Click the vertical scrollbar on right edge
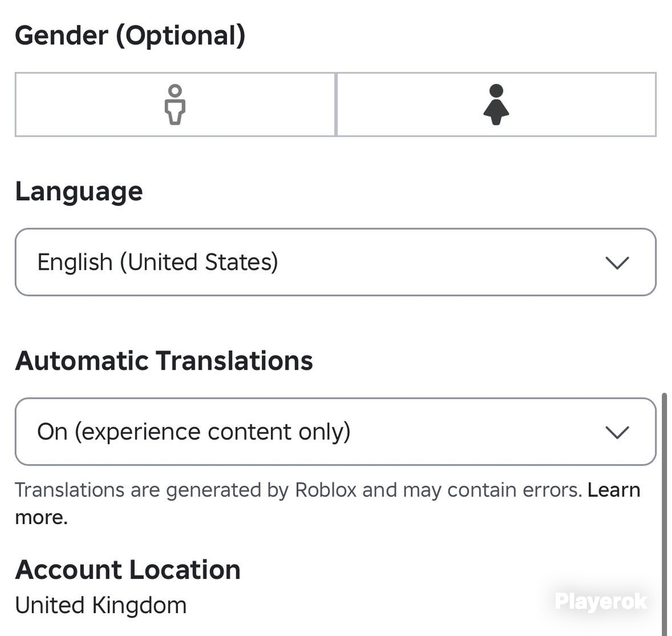This screenshot has height=636, width=672. 664,514
